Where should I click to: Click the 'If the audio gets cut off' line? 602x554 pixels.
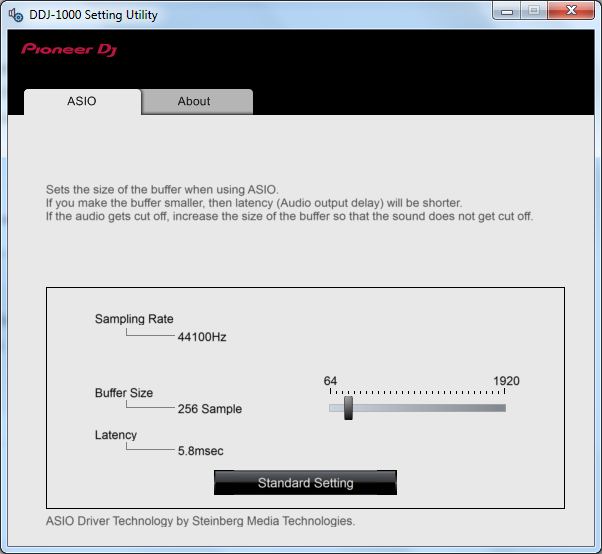[289, 216]
